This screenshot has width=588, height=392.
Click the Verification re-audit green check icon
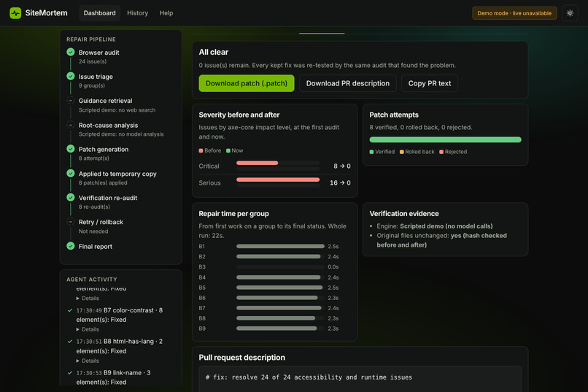[71, 197]
